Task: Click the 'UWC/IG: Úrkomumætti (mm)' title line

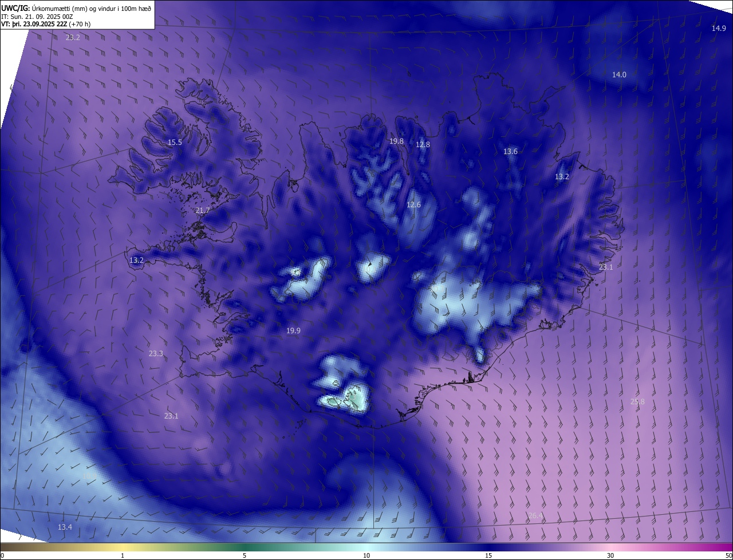Action: pyautogui.click(x=76, y=8)
